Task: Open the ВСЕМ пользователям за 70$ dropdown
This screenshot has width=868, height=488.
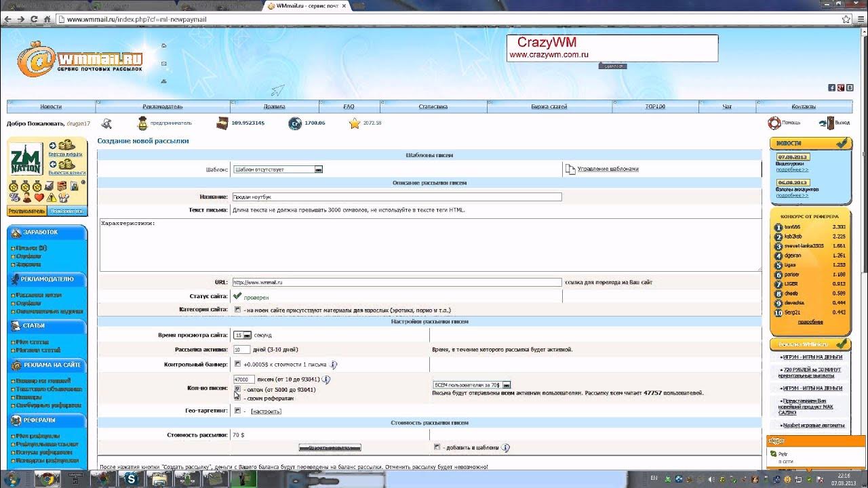Action: pyautogui.click(x=472, y=385)
